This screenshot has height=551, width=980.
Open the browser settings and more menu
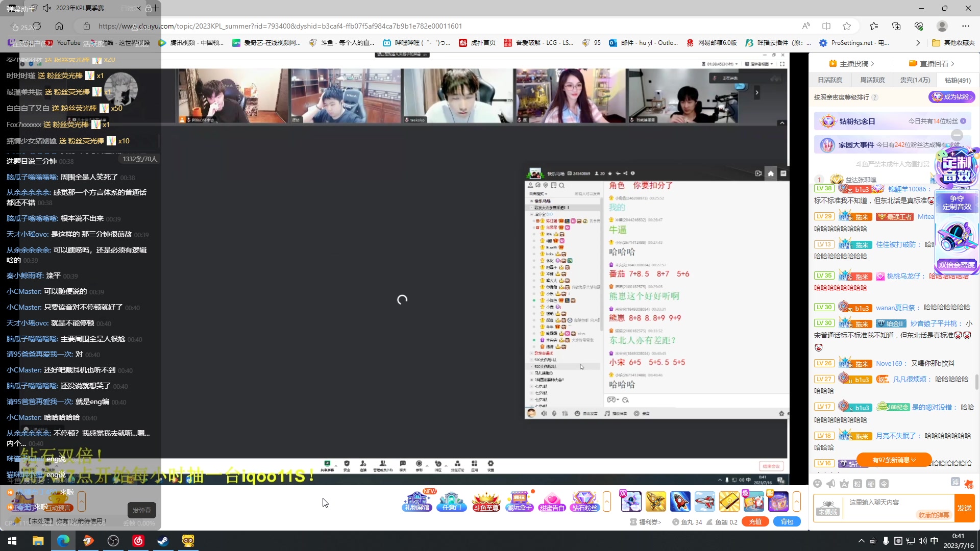click(x=966, y=26)
